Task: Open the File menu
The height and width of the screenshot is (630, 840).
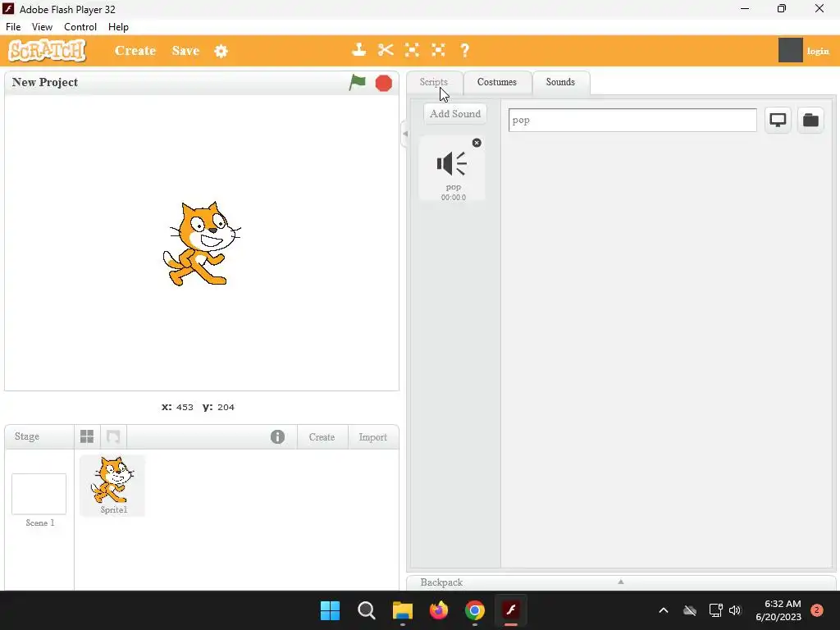Action: (13, 27)
